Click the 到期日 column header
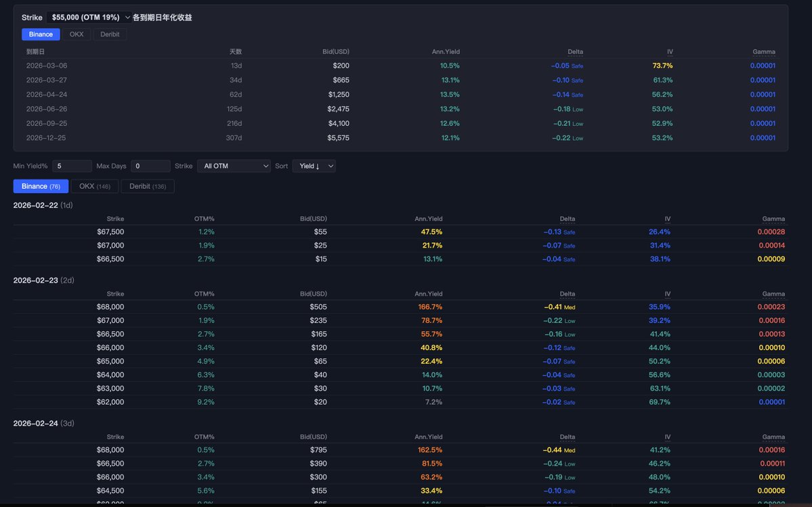Image resolution: width=812 pixels, height=507 pixels. [x=36, y=51]
